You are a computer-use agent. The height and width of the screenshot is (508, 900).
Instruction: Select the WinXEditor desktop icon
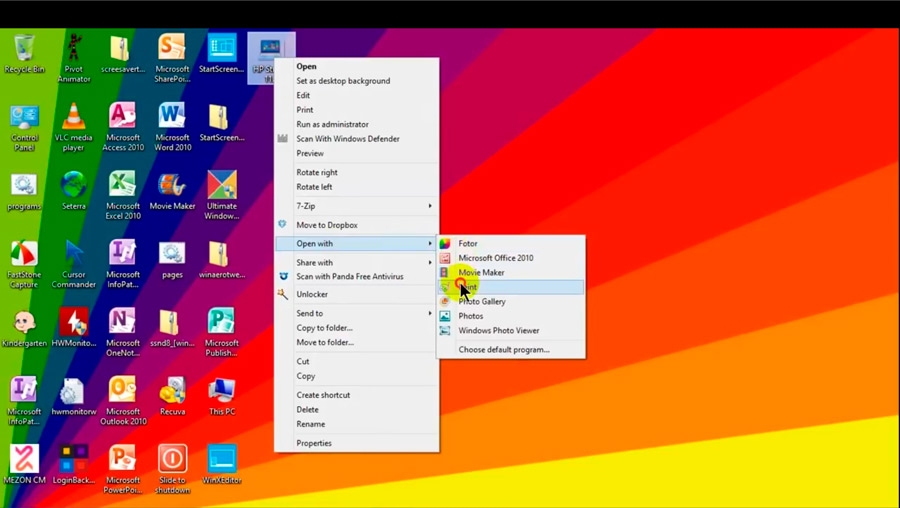[222, 465]
